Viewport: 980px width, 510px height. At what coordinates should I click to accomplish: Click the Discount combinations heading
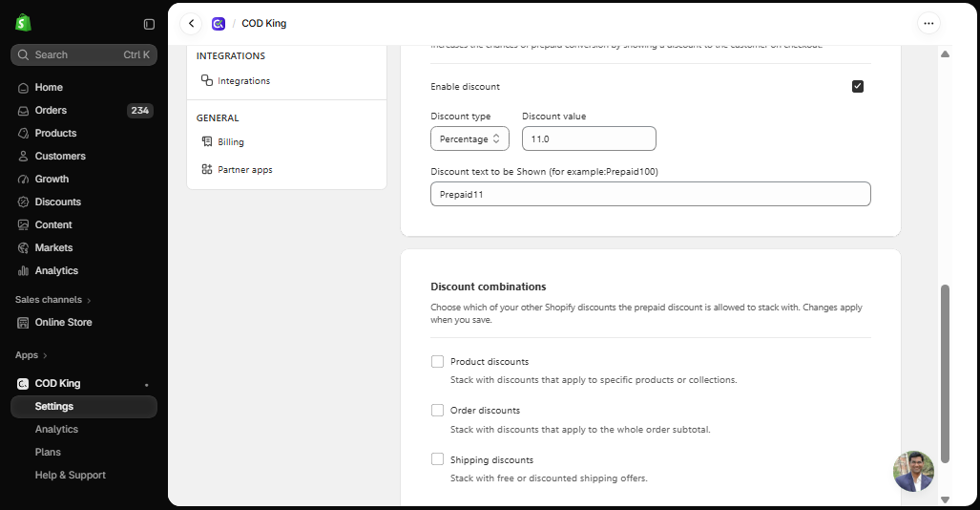[489, 287]
